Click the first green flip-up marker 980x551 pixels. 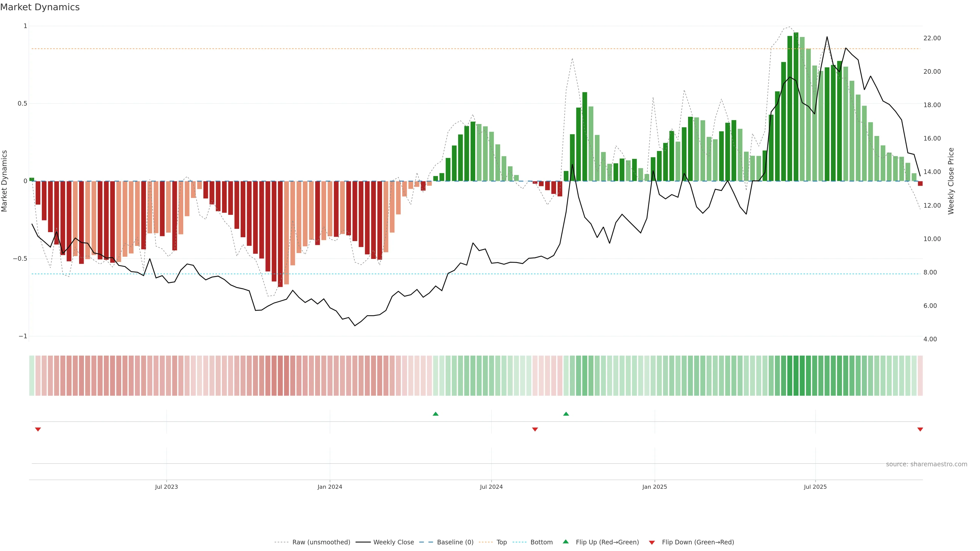click(436, 414)
